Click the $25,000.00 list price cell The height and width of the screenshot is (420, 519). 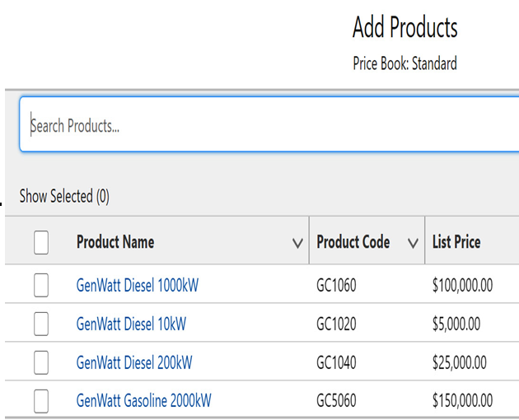coord(460,362)
